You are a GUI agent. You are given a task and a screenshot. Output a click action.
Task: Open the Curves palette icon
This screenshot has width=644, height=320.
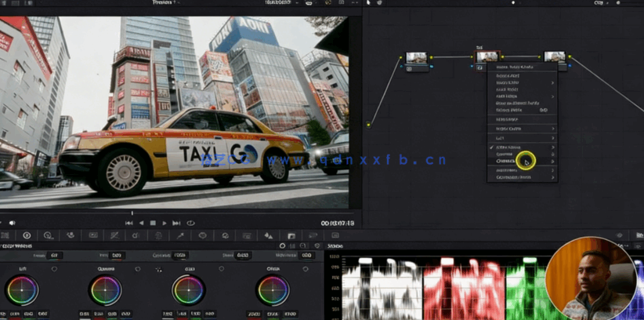(x=114, y=235)
